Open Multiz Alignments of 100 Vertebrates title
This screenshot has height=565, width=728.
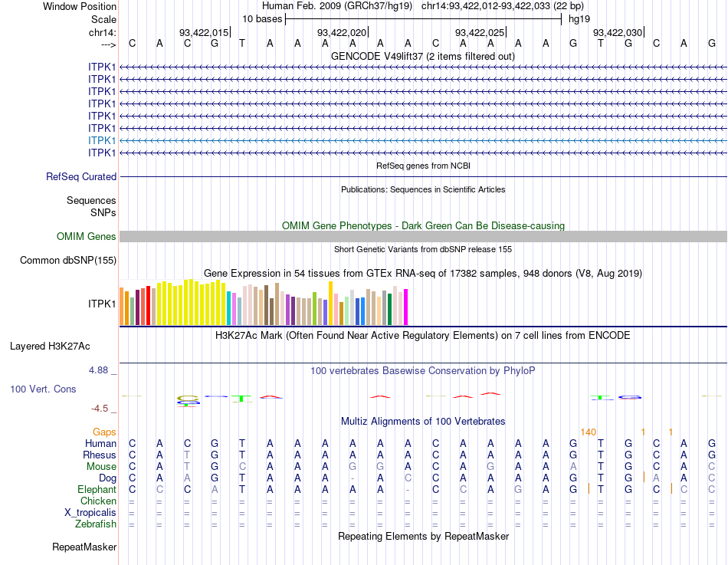(x=423, y=421)
